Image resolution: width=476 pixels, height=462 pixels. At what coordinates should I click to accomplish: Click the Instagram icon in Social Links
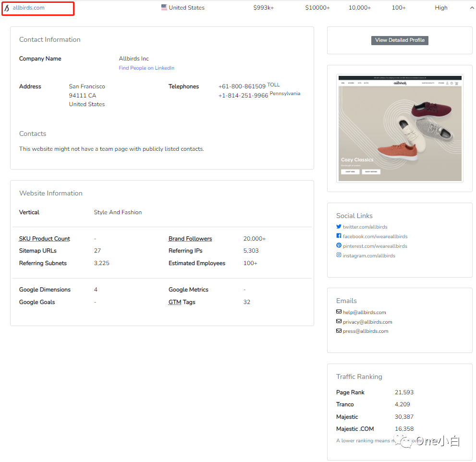[x=339, y=255]
